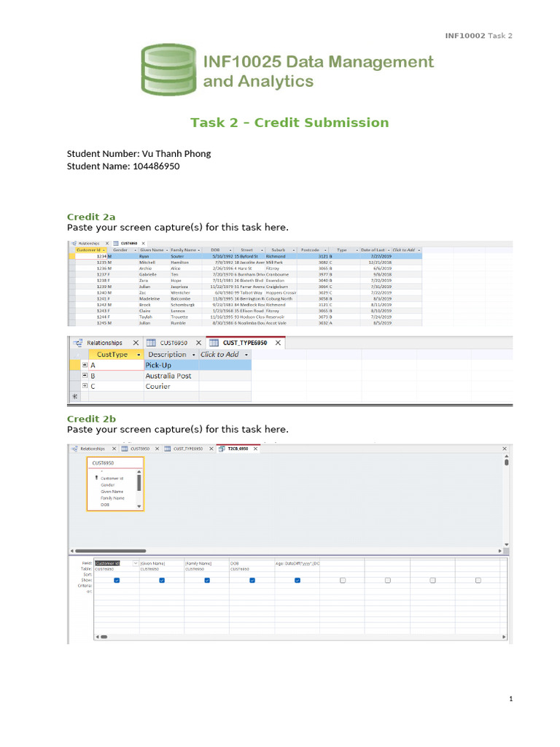The height and width of the screenshot is (747, 560).
Task: Click the Credit 2b heading
Action: pos(91,419)
